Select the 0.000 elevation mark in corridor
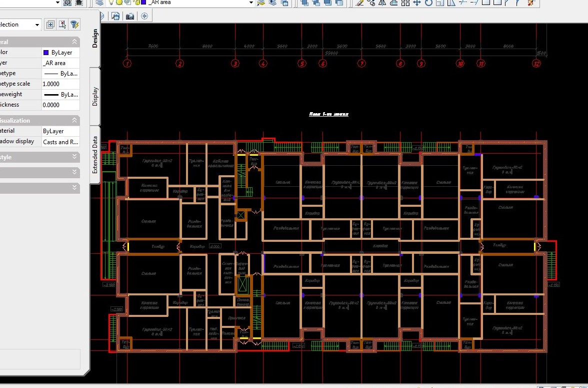588x388 pixels. click(215, 246)
